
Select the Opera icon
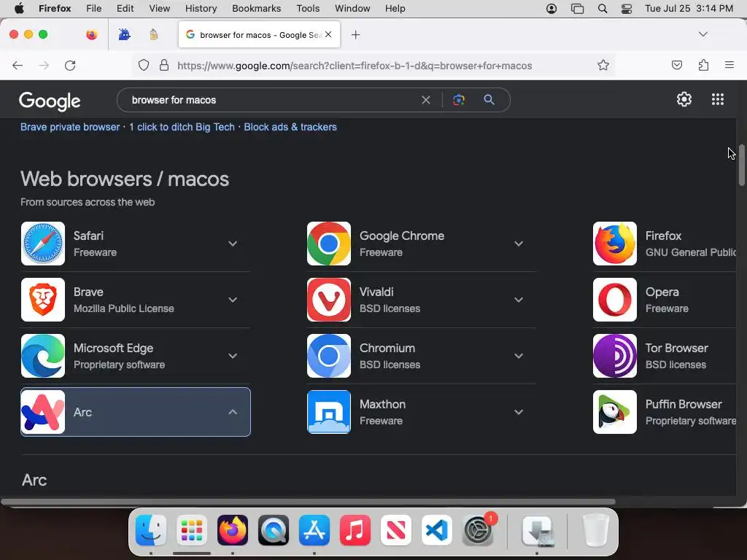pyautogui.click(x=614, y=300)
